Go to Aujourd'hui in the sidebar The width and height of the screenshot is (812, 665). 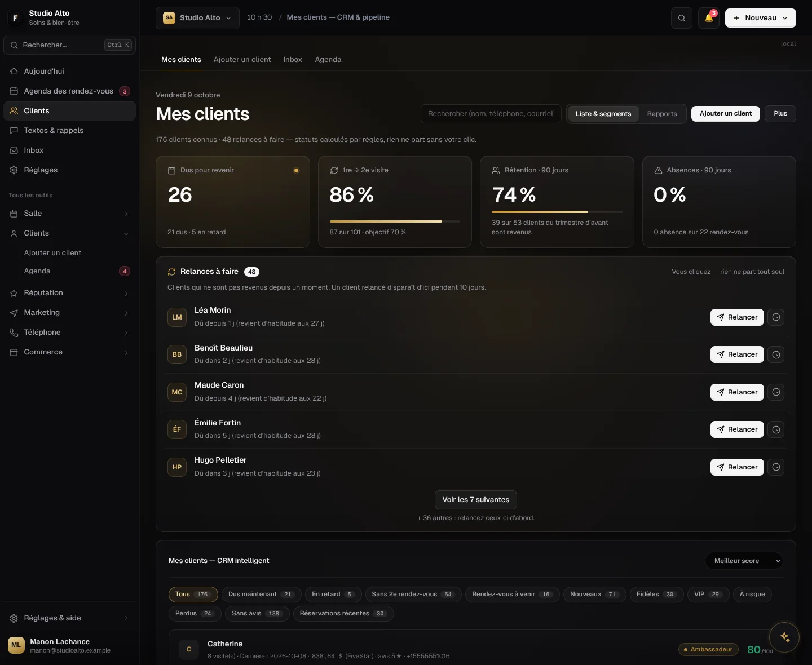tap(69, 72)
